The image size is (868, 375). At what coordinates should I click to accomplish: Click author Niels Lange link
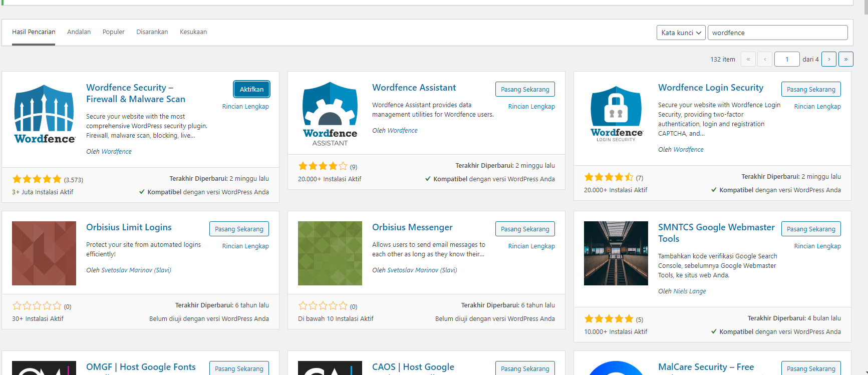[690, 291]
